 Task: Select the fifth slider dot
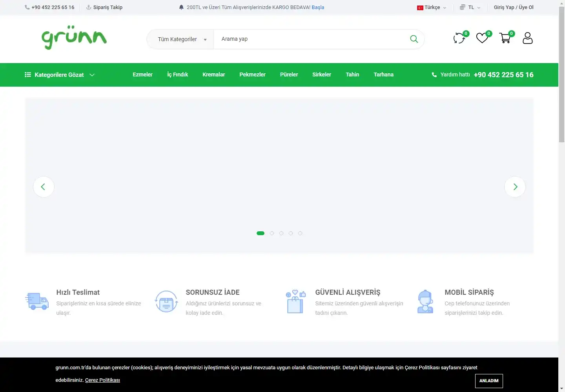tap(300, 233)
